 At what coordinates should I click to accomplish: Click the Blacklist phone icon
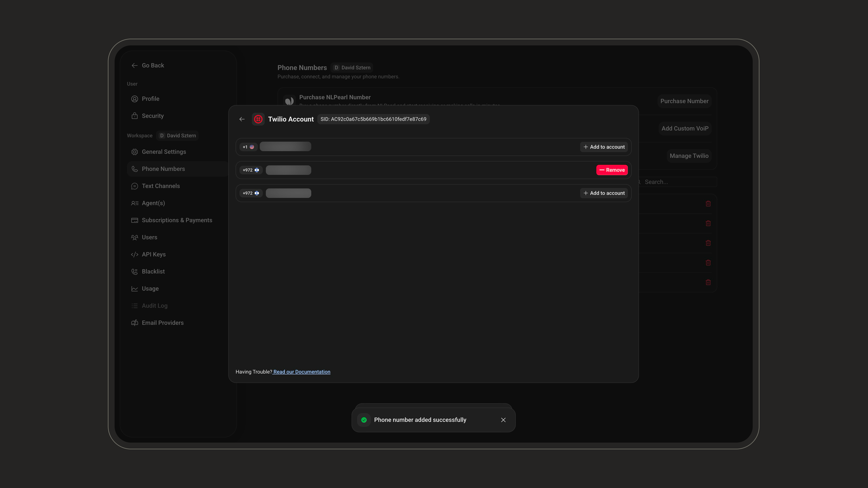(x=134, y=271)
